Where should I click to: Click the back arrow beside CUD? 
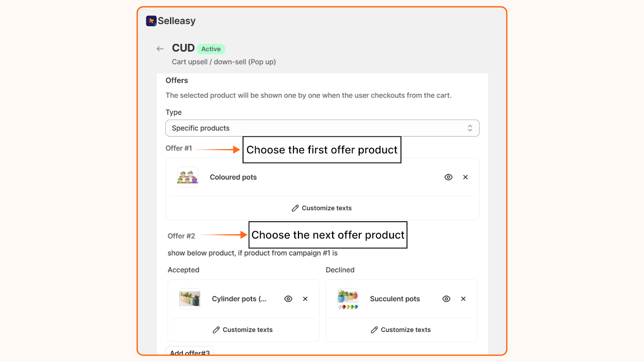click(160, 48)
